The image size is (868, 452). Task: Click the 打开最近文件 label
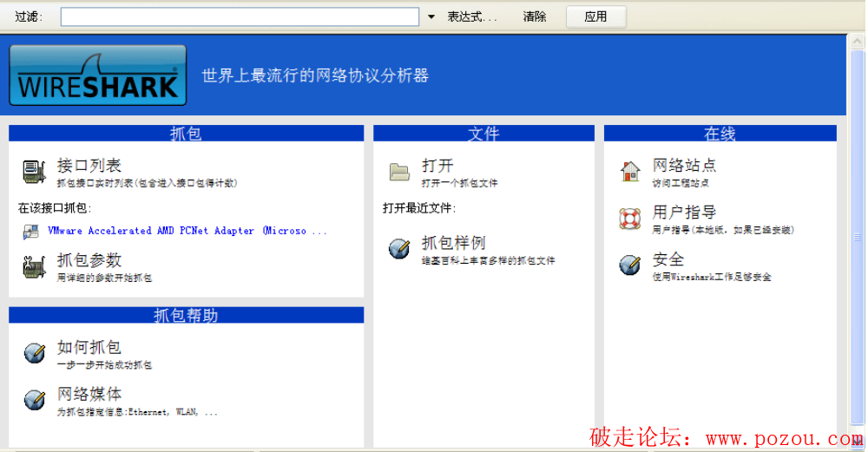[419, 208]
